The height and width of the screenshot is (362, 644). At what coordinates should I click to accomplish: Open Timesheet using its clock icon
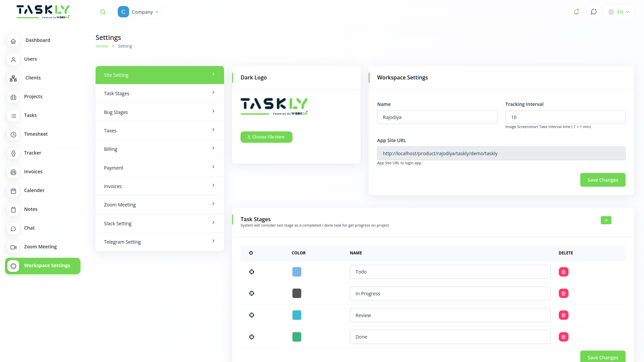point(13,135)
